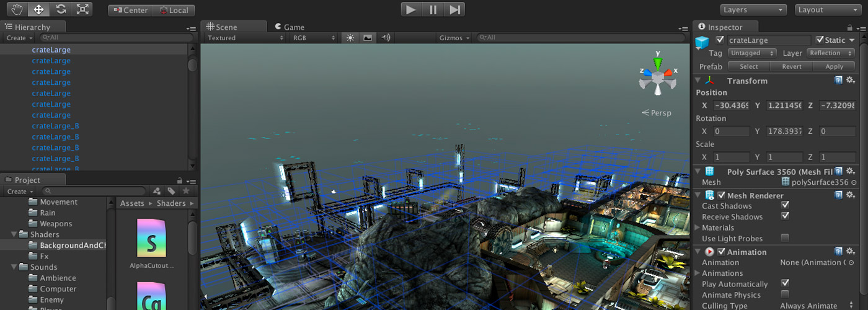This screenshot has height=310, width=868.
Task: Uncheck Play Automatically
Action: (x=785, y=283)
